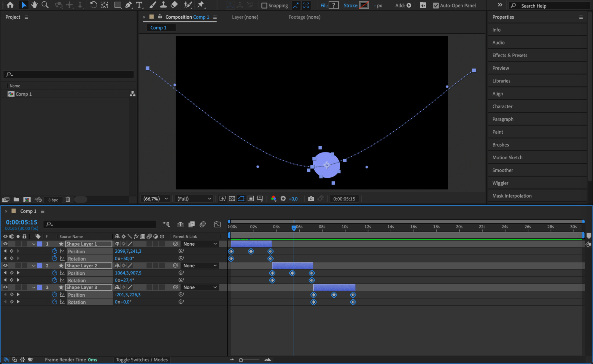593x364 pixels.
Task: Collapse Shape Layer 3 properties
Action: coord(34,287)
